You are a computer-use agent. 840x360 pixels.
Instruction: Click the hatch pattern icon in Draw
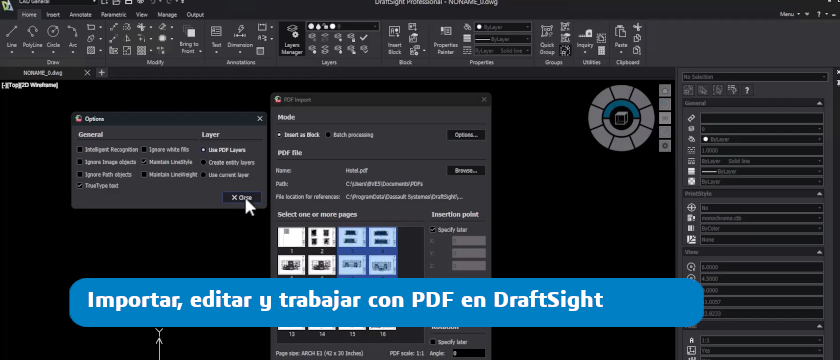coord(91,50)
